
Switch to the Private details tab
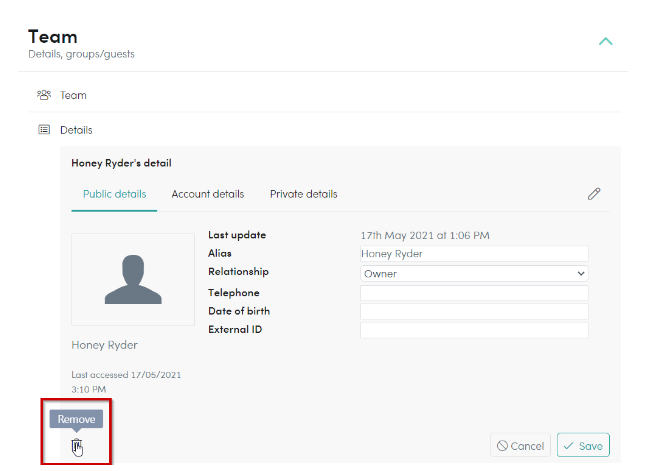click(x=304, y=194)
